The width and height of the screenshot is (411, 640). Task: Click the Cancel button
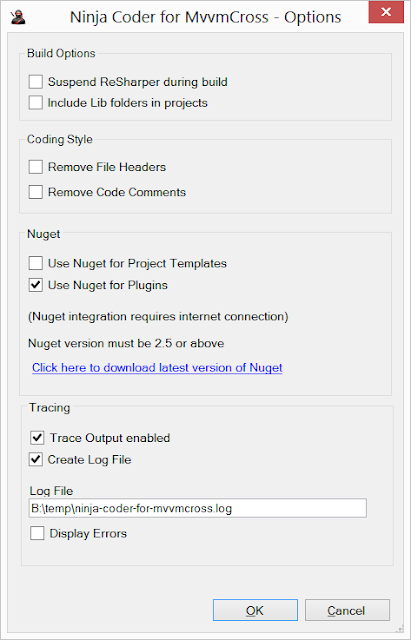[x=347, y=610]
